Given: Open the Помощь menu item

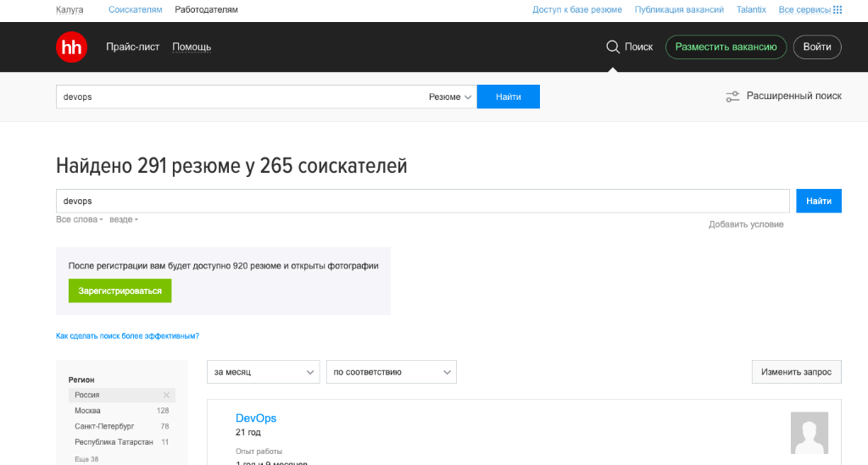Looking at the screenshot, I should (192, 47).
